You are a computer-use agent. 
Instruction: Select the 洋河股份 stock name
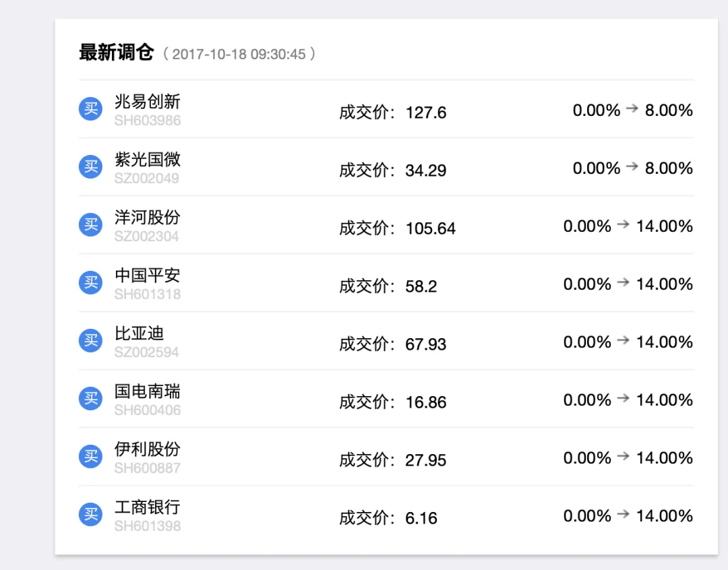pos(147,218)
